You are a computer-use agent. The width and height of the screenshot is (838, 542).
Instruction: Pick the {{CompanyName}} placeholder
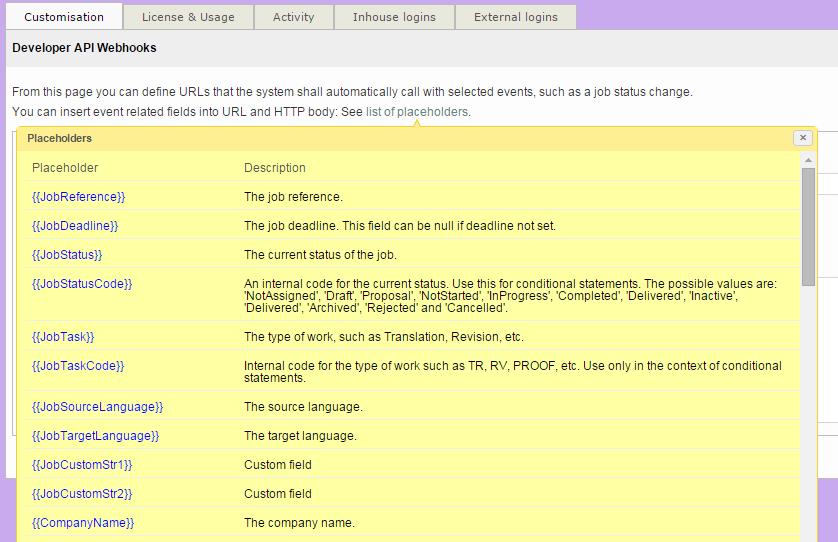pyautogui.click(x=83, y=523)
